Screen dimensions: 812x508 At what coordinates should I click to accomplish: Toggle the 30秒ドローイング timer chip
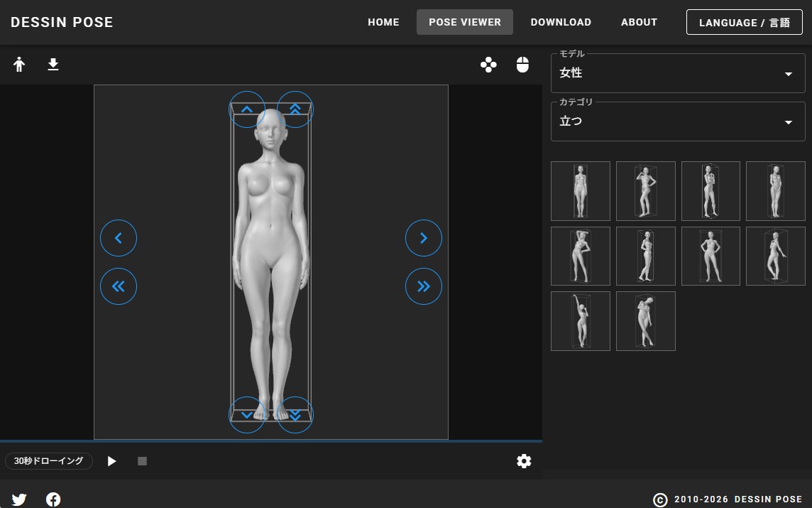[49, 461]
